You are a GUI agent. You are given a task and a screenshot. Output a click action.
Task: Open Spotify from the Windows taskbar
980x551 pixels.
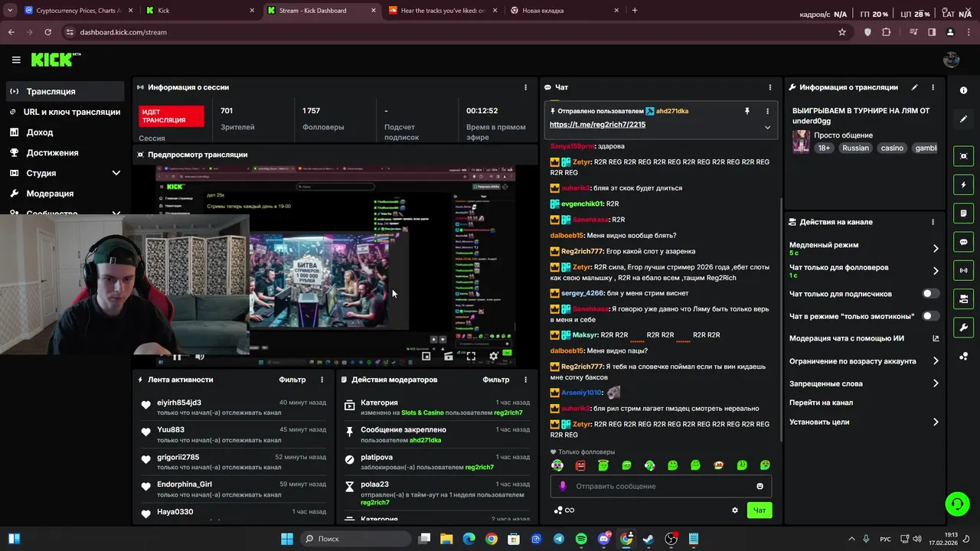point(581,539)
